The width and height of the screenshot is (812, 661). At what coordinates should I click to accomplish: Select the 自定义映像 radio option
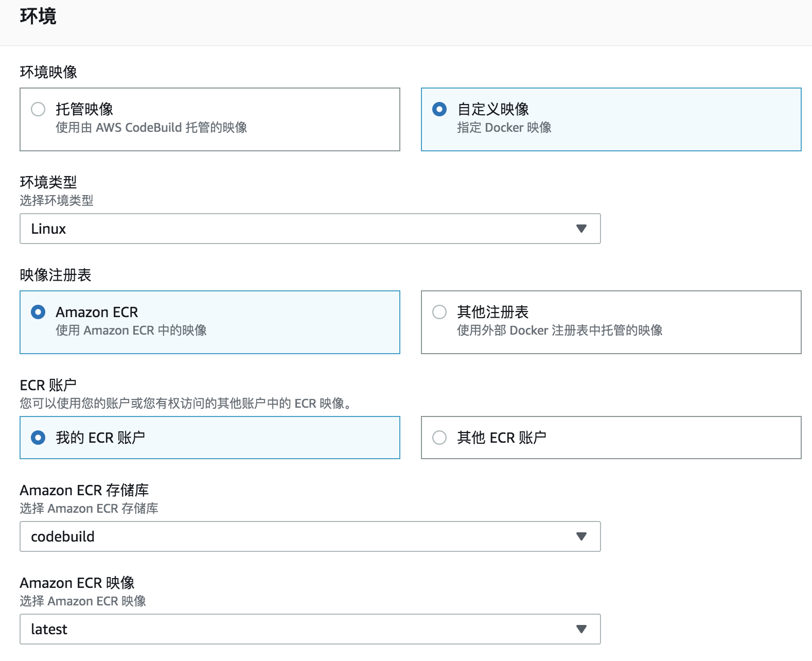click(439, 109)
